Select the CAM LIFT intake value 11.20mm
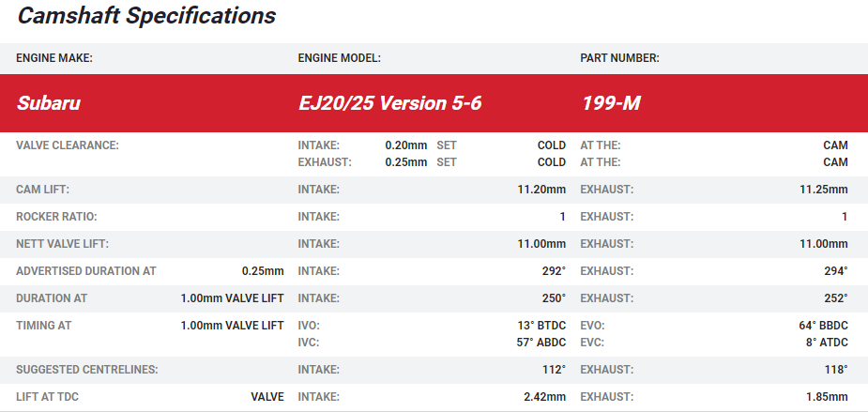This screenshot has width=868, height=412. tap(541, 190)
